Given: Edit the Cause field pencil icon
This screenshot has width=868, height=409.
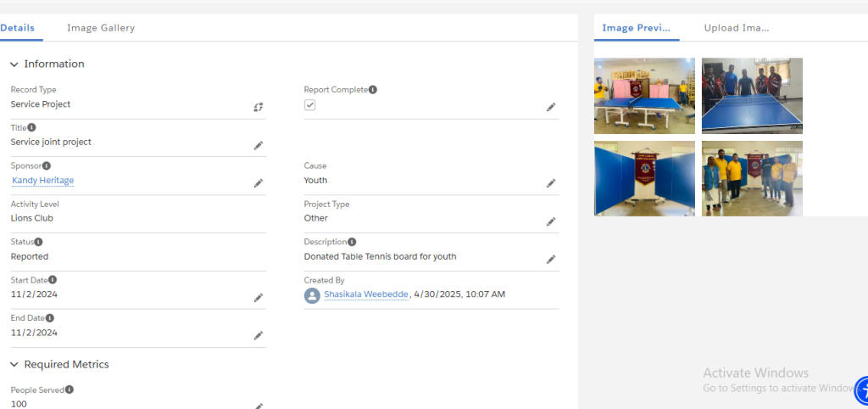Looking at the screenshot, I should tap(551, 183).
